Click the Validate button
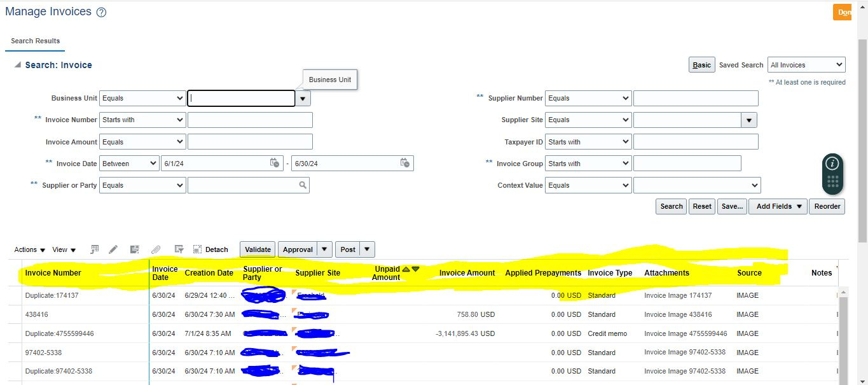Viewport: 868px width, 385px height. [257, 249]
